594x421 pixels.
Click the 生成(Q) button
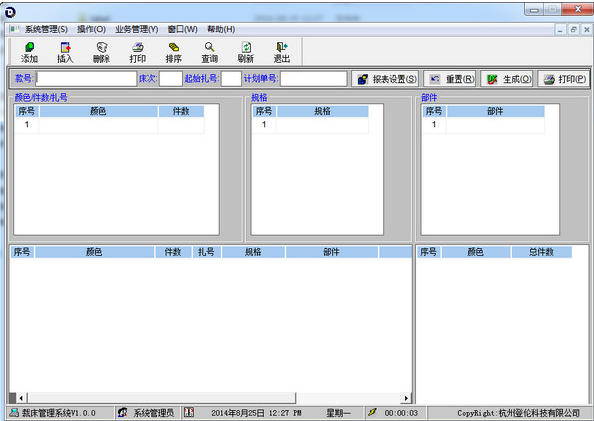click(x=507, y=79)
